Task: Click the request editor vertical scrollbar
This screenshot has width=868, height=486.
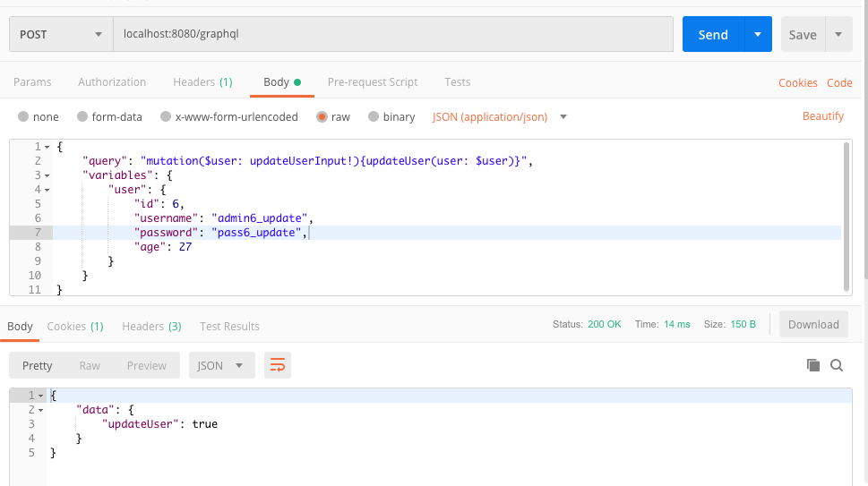Action: coord(847,217)
